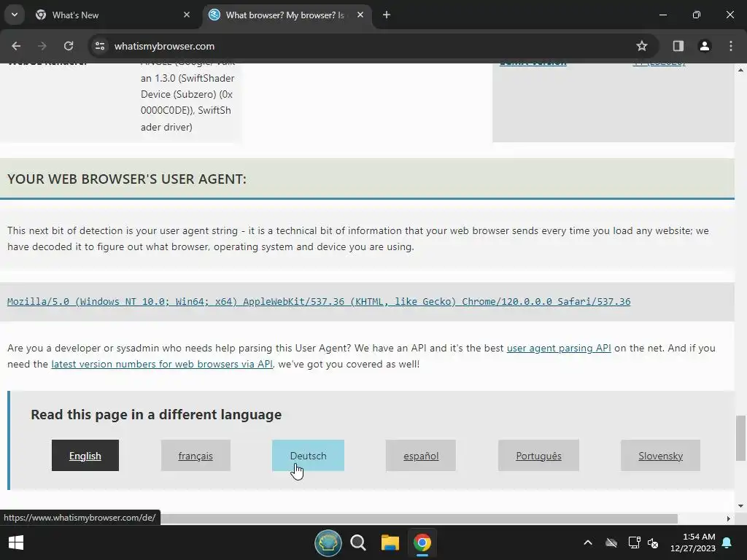Open File Explorer from taskbar

coord(390,542)
